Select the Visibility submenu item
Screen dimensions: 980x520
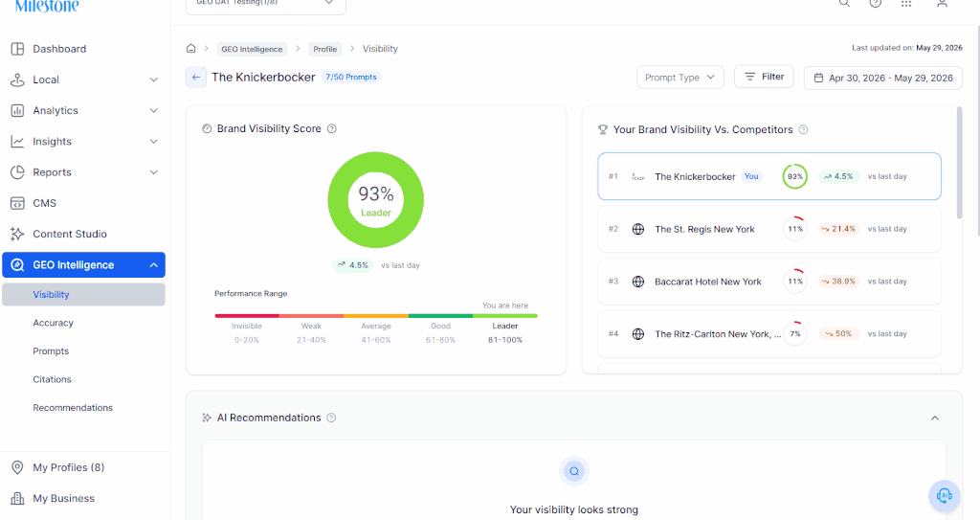coord(84,295)
